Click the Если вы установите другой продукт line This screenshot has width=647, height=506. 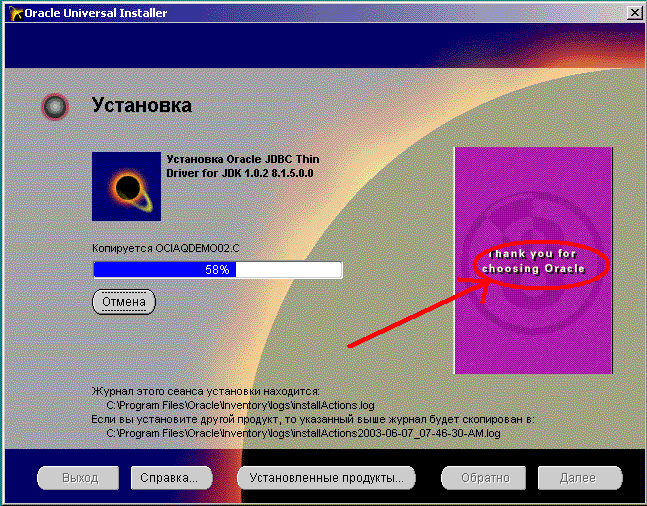[313, 419]
